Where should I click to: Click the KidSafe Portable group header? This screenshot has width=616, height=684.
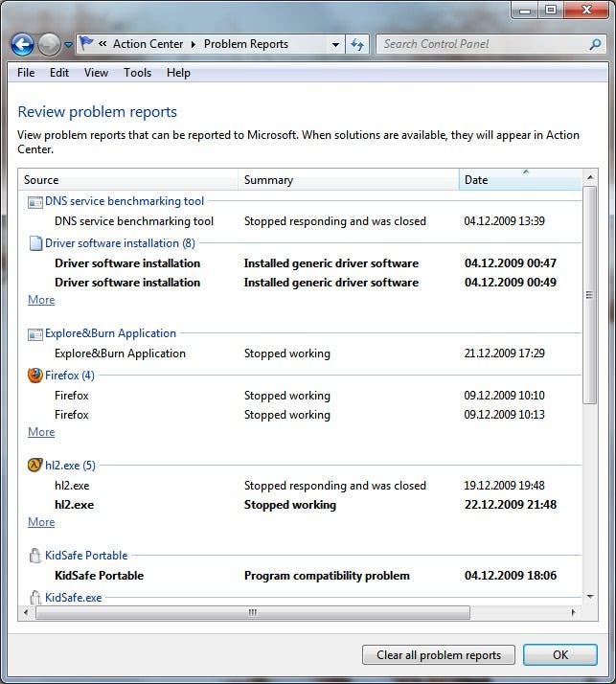[86, 556]
